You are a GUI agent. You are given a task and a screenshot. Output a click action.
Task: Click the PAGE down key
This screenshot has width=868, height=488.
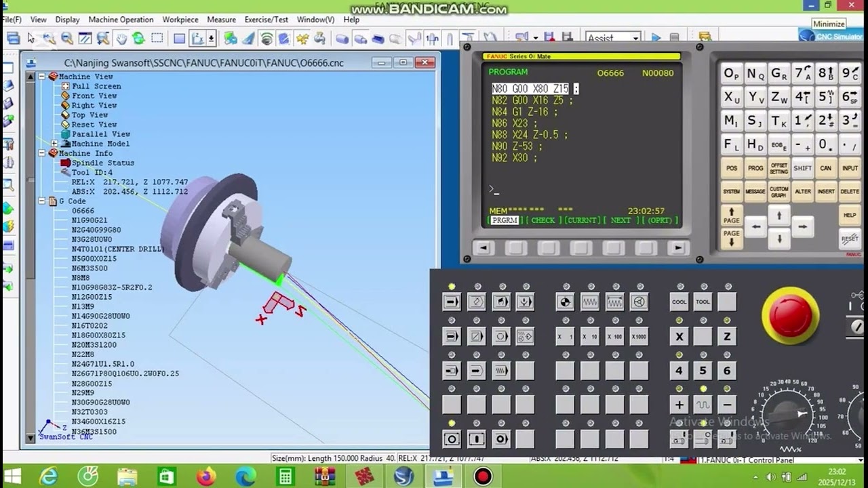(732, 239)
